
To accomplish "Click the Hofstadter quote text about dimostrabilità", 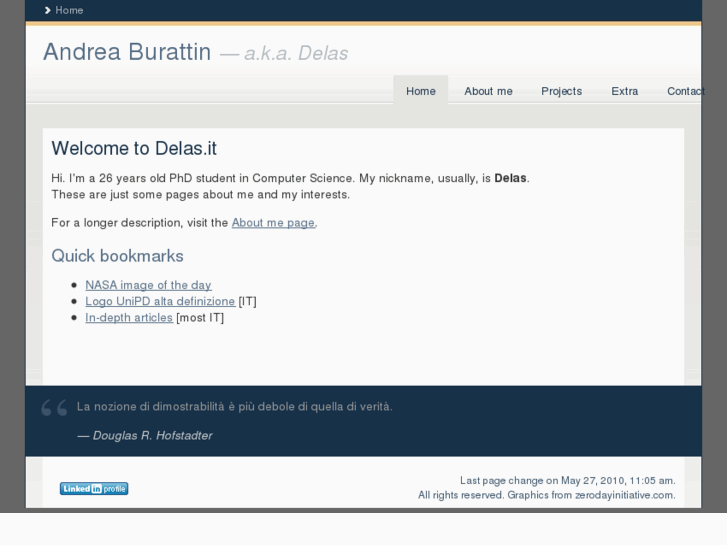I will pyautogui.click(x=235, y=406).
